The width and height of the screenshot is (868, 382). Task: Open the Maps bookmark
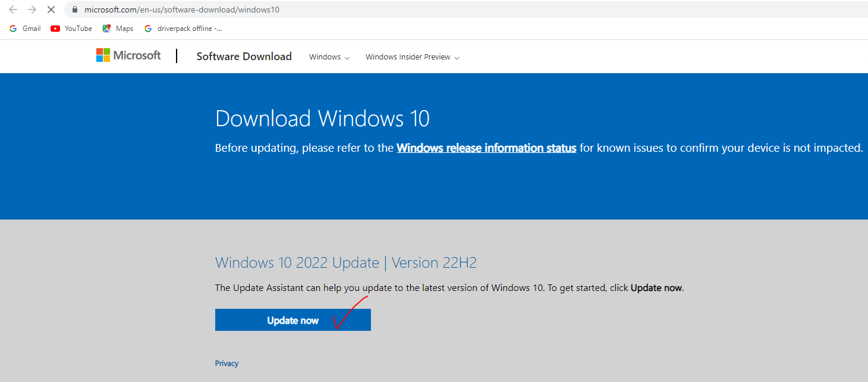(x=118, y=29)
